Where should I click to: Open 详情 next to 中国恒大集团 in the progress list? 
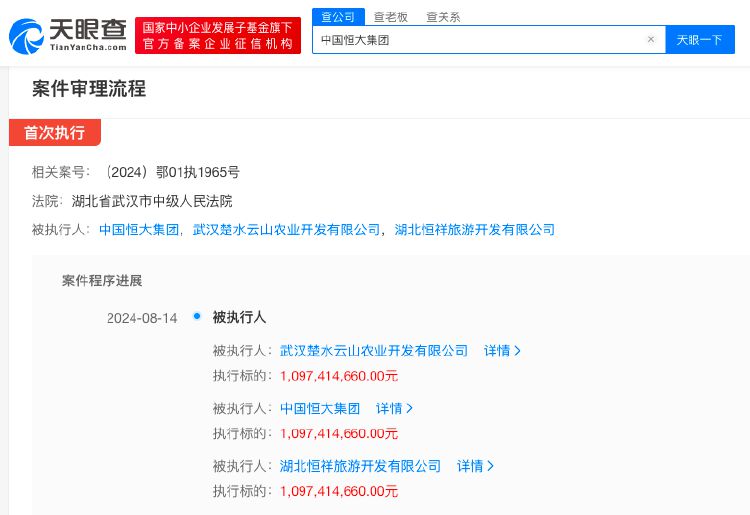pos(394,408)
